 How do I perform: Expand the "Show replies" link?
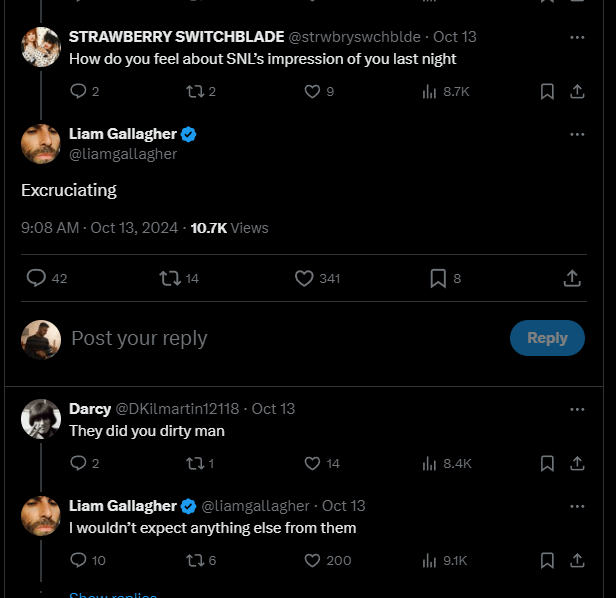(113, 594)
